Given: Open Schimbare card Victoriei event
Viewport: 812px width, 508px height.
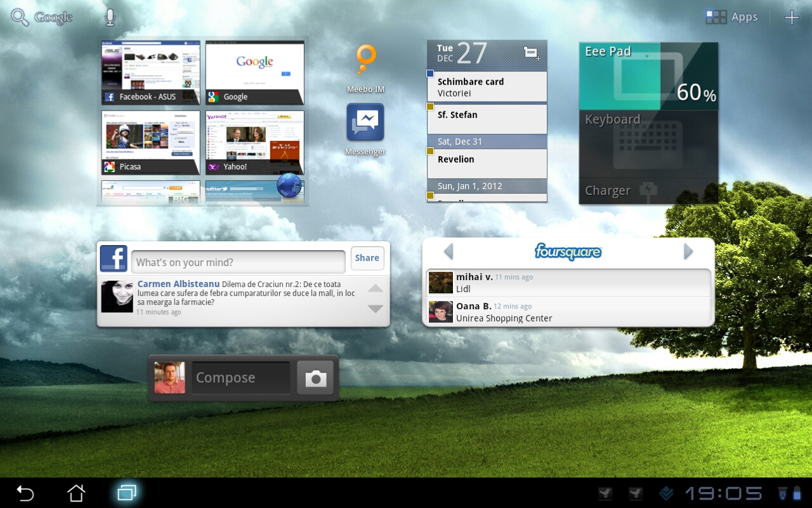Looking at the screenshot, I should 487,87.
